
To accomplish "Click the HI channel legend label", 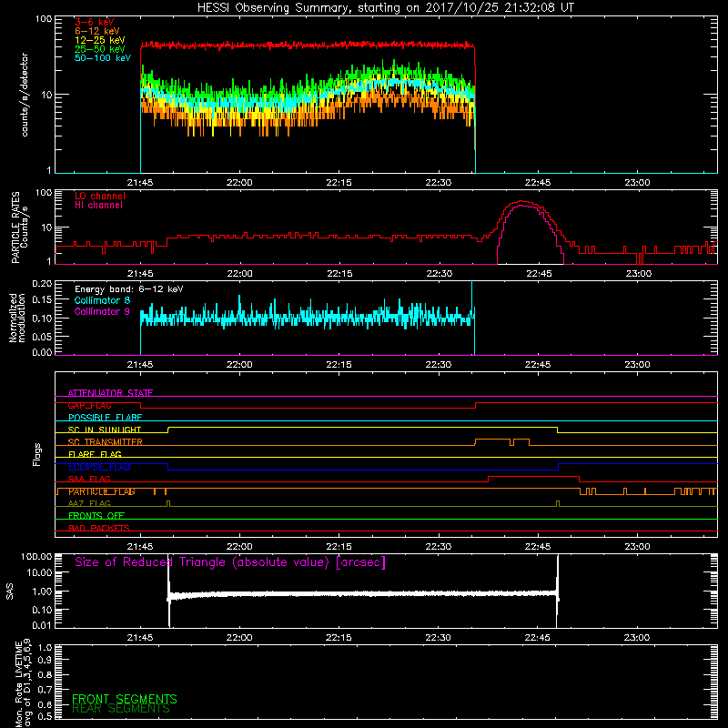I will 98,206.
